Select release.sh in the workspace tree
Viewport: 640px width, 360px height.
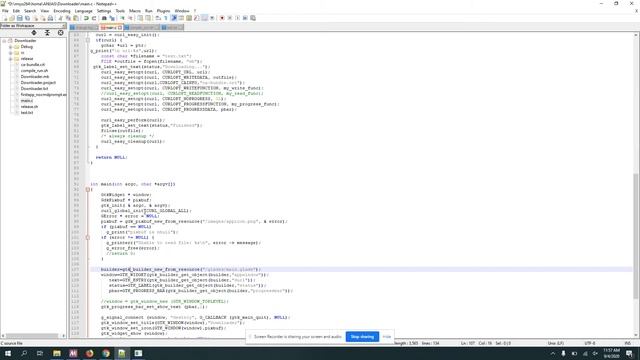[x=29, y=107]
